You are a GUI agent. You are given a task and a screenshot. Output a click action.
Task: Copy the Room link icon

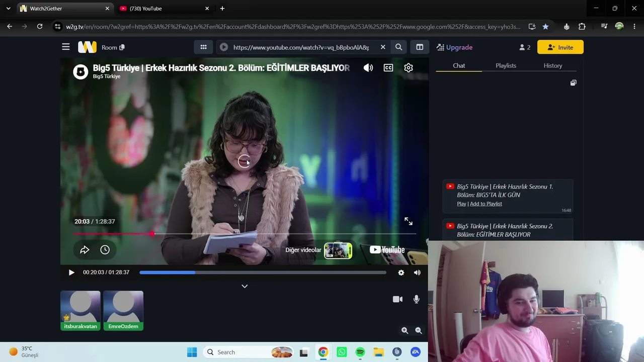tap(122, 47)
